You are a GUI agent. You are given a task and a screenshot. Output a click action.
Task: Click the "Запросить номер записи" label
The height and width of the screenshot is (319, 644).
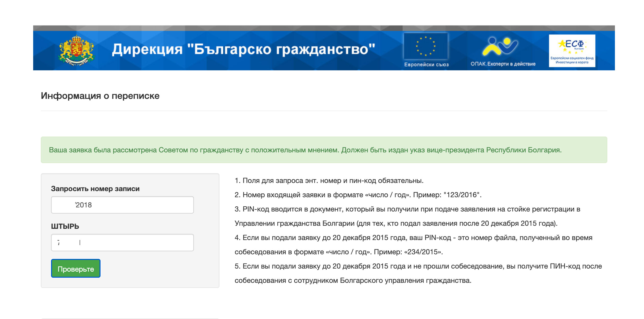point(95,189)
